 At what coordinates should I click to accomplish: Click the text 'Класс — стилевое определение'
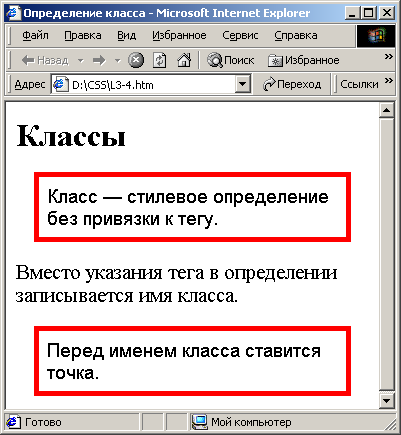tap(188, 197)
